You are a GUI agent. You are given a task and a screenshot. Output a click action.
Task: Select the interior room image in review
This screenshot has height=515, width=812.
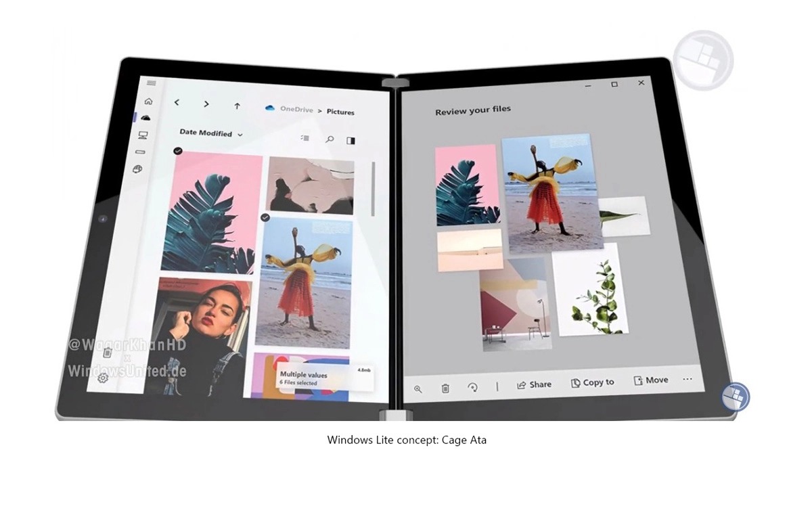coord(516,303)
